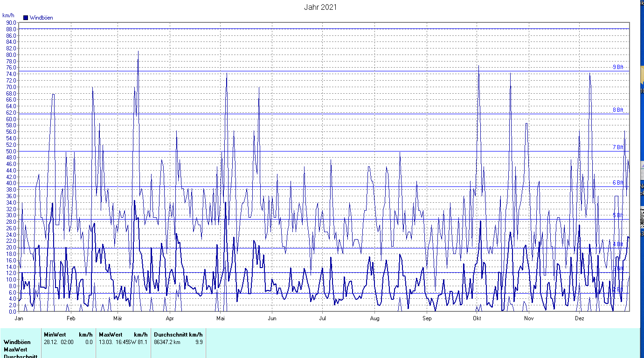Screen dimensions: 644x358
Task: Click the Sep month label on the x-axis
Action: point(427,318)
